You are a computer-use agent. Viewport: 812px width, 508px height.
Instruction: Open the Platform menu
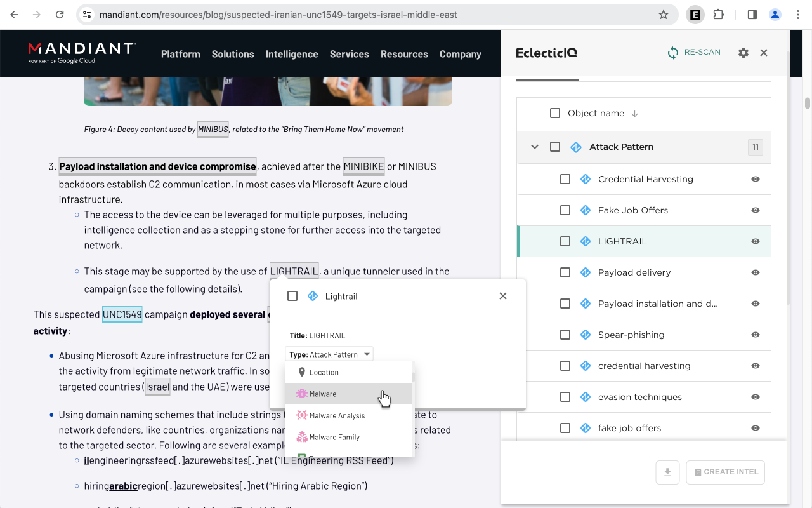tap(181, 54)
